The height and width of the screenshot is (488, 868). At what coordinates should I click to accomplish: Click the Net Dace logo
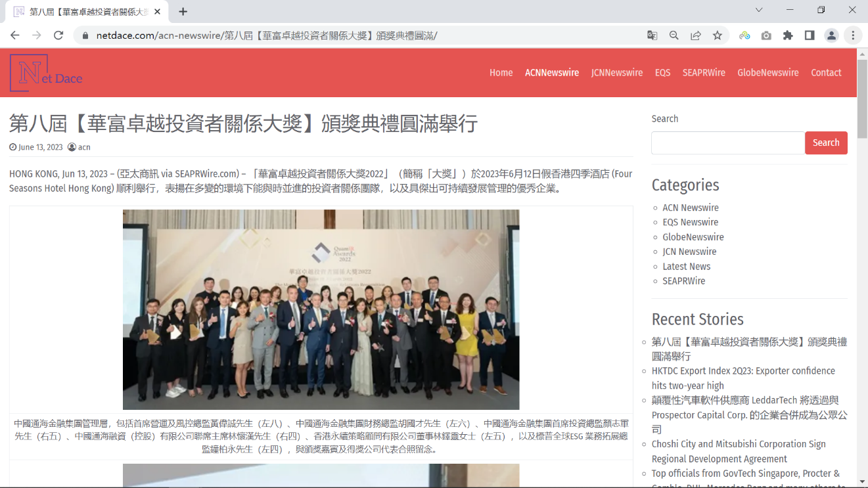(x=46, y=73)
